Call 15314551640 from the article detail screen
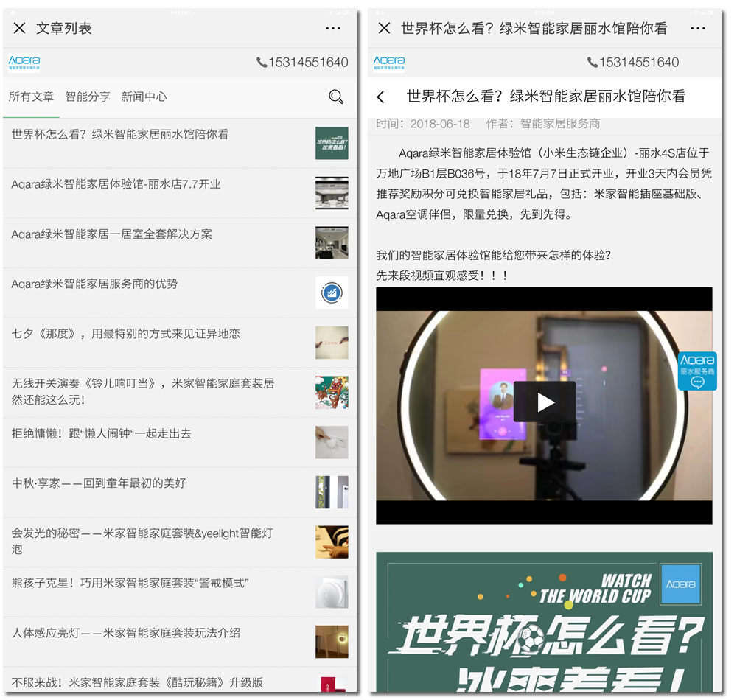The width and height of the screenshot is (737, 700). [632, 62]
